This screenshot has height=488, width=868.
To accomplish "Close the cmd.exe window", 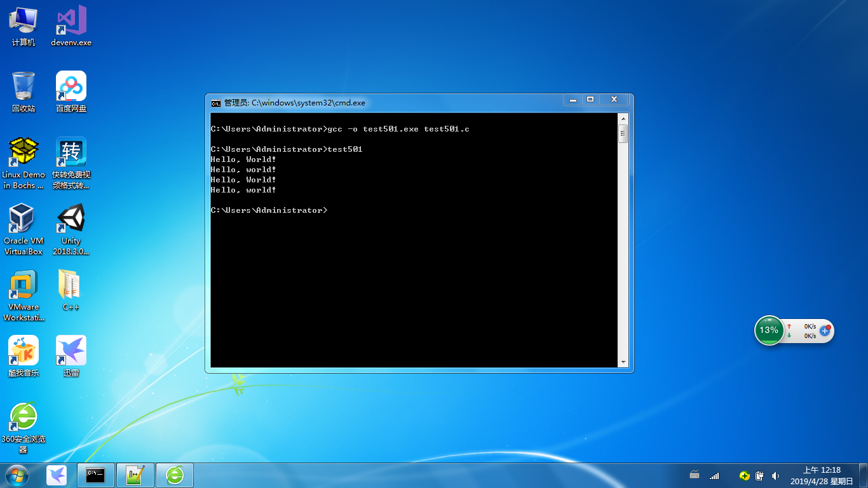I will pos(614,99).
